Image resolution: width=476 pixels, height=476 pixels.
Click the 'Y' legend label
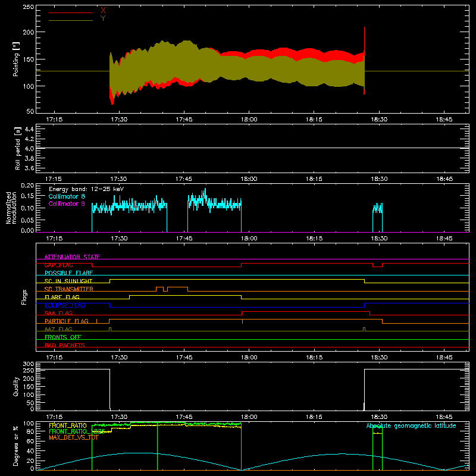[103, 18]
